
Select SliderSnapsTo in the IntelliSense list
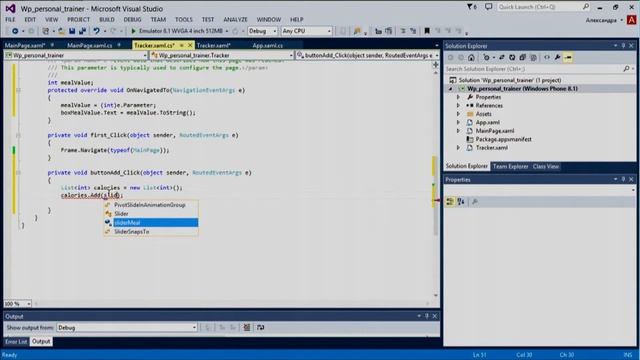pyautogui.click(x=151, y=231)
